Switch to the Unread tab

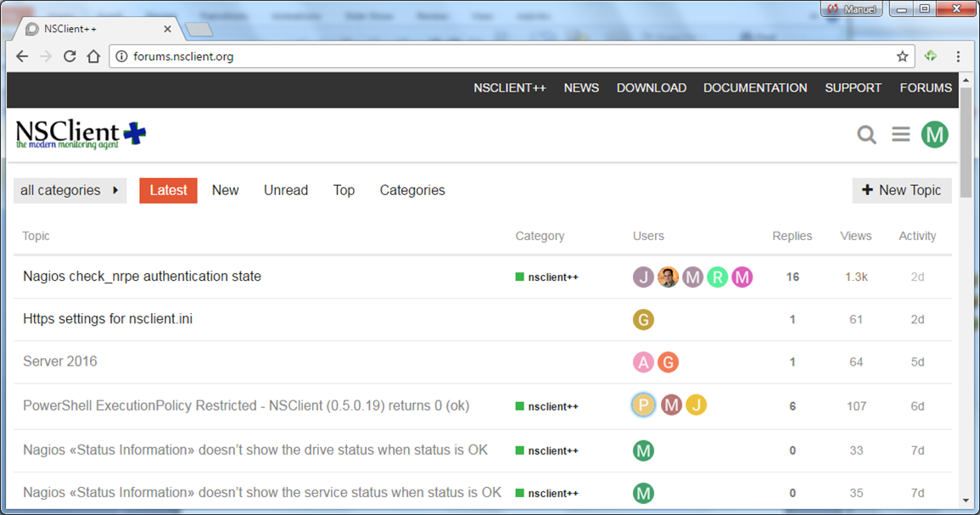point(286,191)
